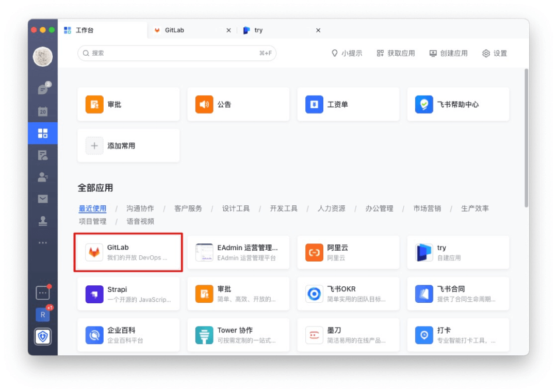Open the Strapi app icon

pyautogui.click(x=94, y=293)
